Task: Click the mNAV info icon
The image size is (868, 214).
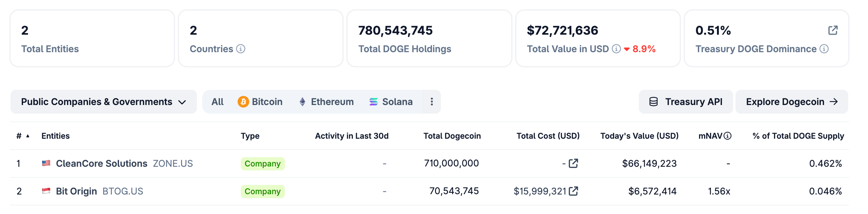Action: 728,136
